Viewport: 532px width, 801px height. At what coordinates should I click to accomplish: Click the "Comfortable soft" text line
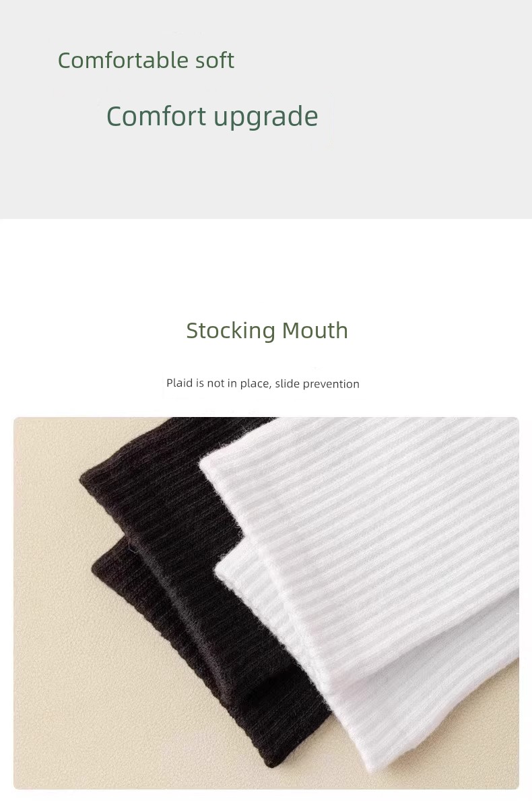(x=146, y=60)
